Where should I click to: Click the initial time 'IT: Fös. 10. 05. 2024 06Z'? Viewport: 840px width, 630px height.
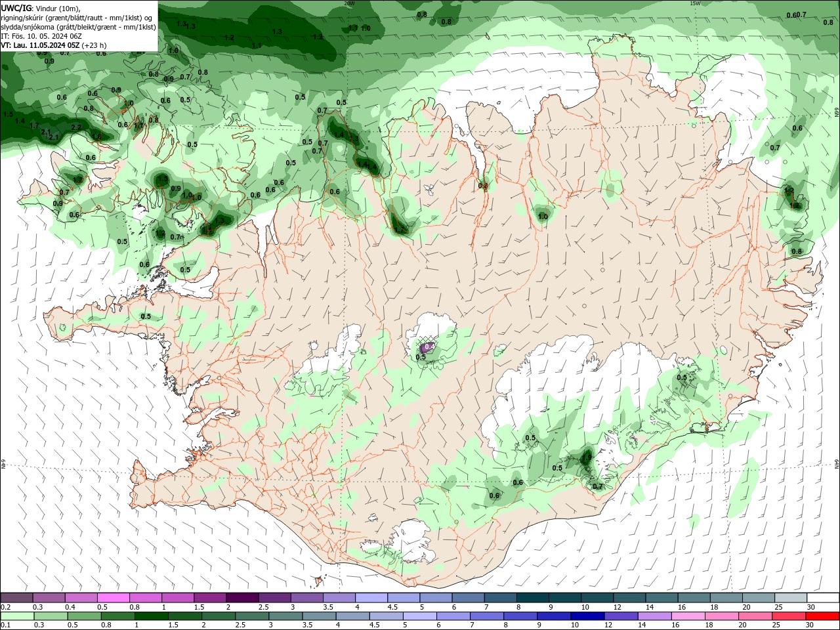41,36
